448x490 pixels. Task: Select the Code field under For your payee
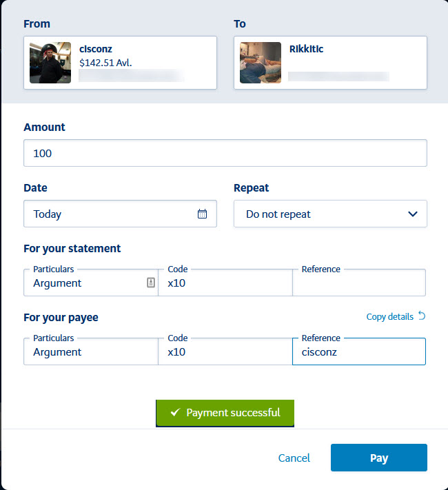tap(225, 352)
